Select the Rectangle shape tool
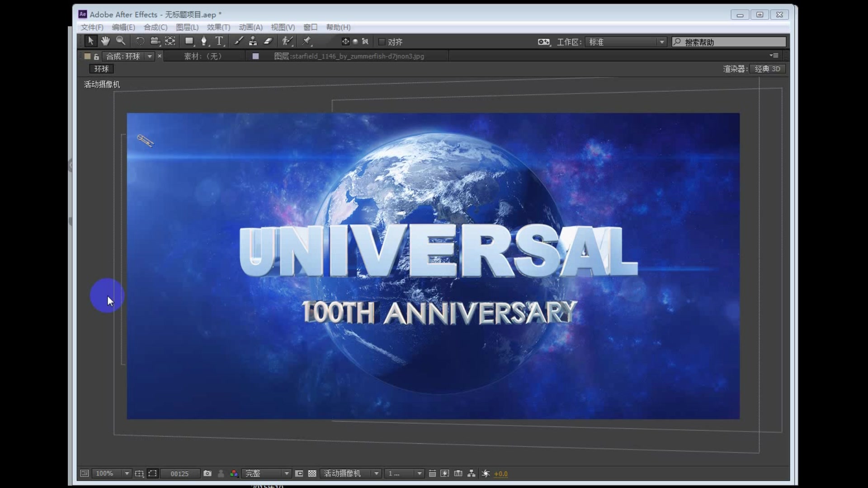The width and height of the screenshot is (868, 488). (x=189, y=41)
